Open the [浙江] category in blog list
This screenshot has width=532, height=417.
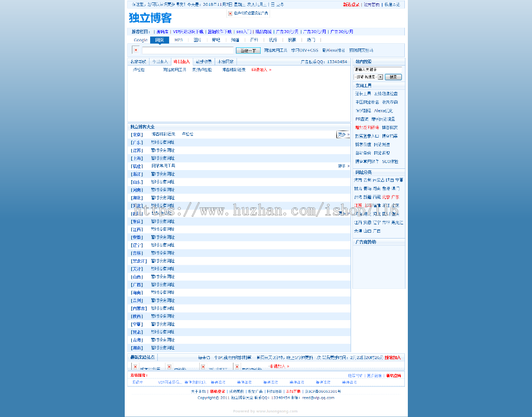[x=137, y=174]
